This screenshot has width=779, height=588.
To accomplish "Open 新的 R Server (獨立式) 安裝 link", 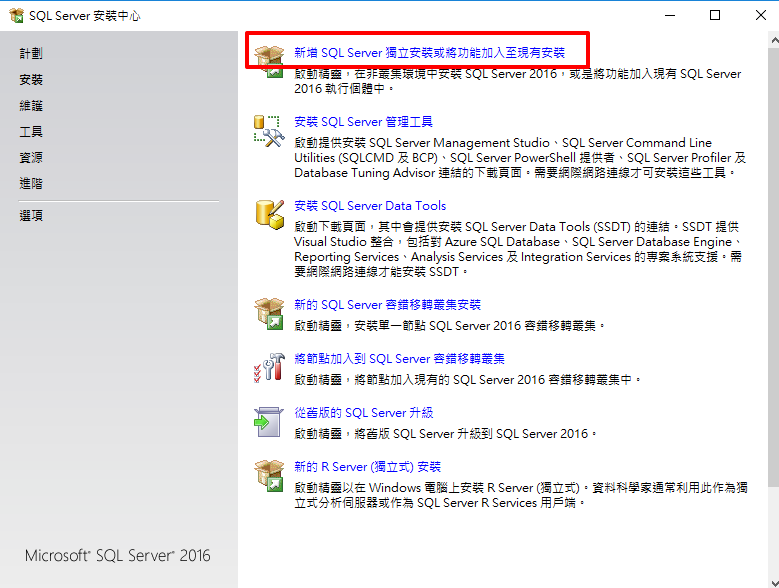I will [x=368, y=467].
